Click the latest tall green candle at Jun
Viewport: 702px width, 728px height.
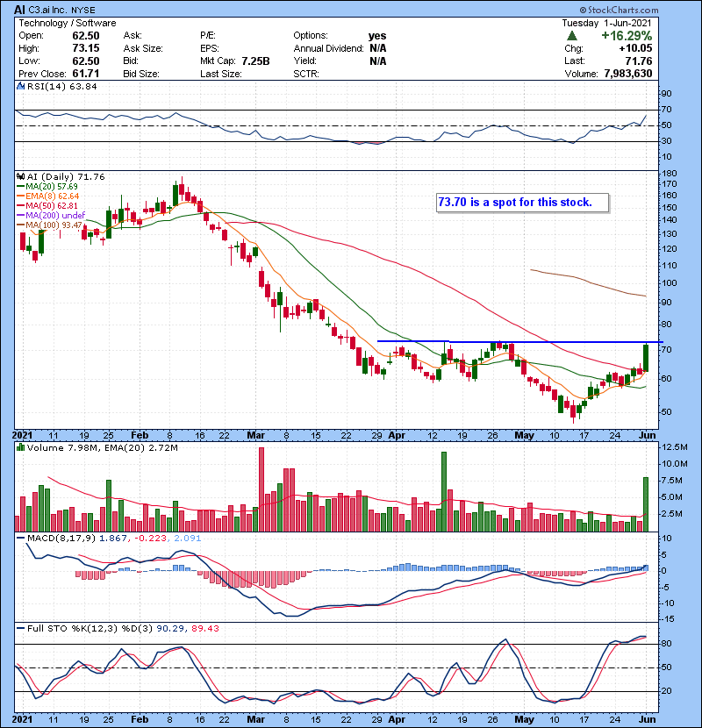646,358
